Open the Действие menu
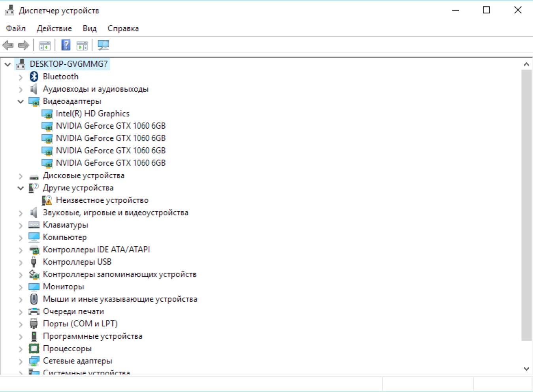 [54, 28]
